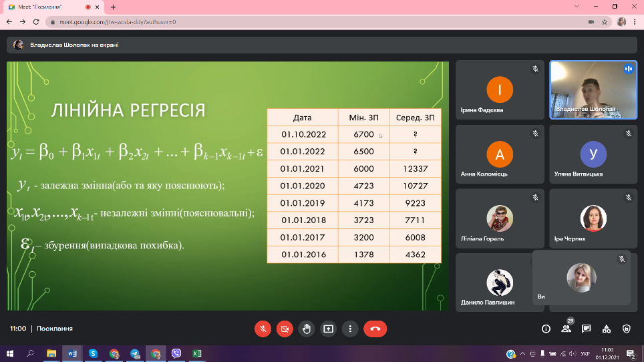The image size is (644, 362).
Task: Select Уляна Витвицька participant tile
Action: point(593,154)
